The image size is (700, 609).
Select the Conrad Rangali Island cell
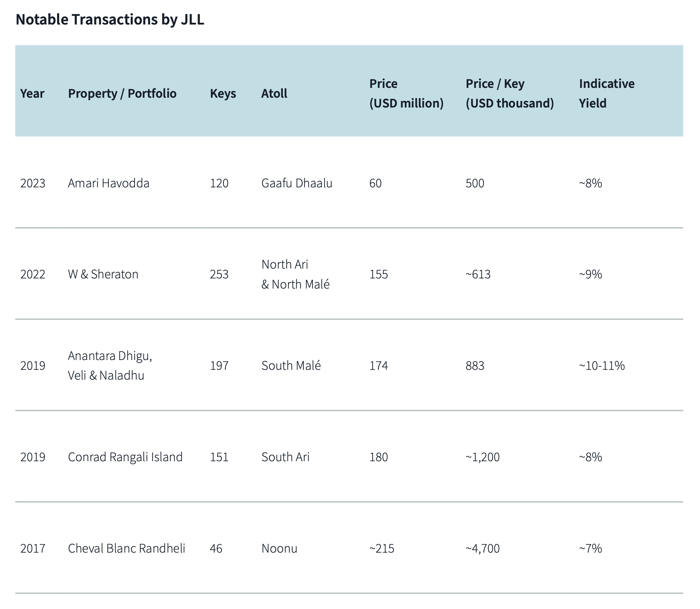(125, 457)
